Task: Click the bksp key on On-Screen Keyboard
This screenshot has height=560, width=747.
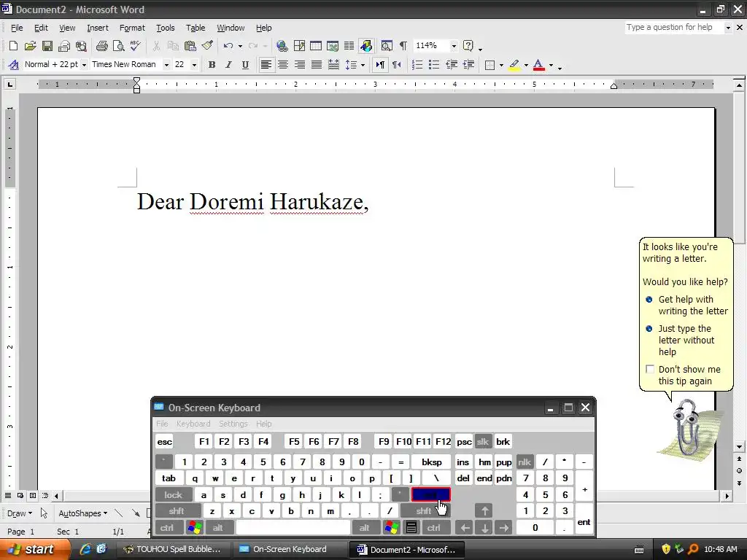Action: pyautogui.click(x=432, y=462)
